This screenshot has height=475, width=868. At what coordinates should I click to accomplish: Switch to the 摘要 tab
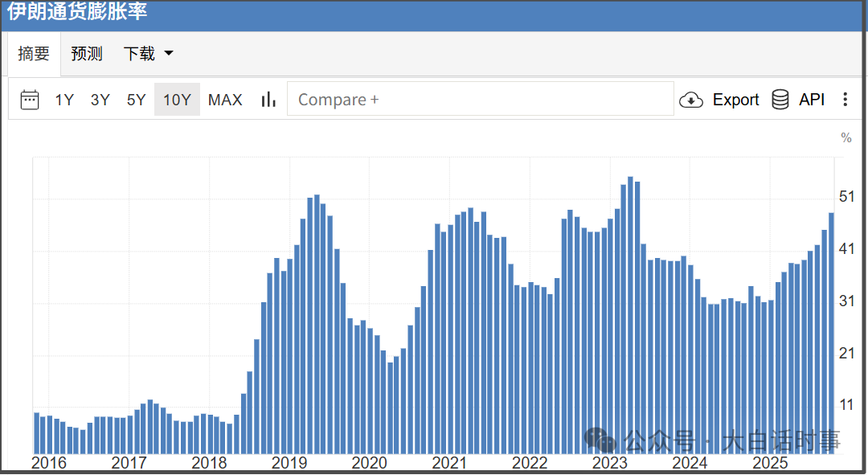(x=34, y=54)
